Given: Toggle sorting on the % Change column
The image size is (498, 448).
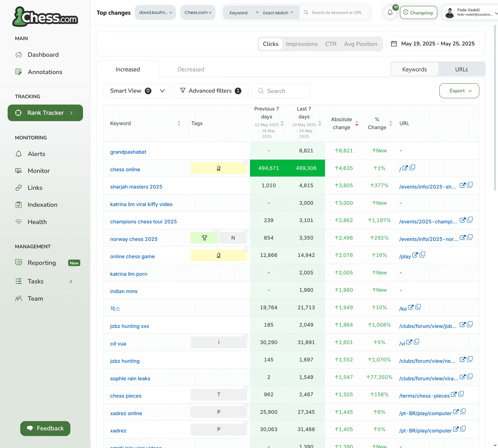Looking at the screenshot, I should [391, 124].
